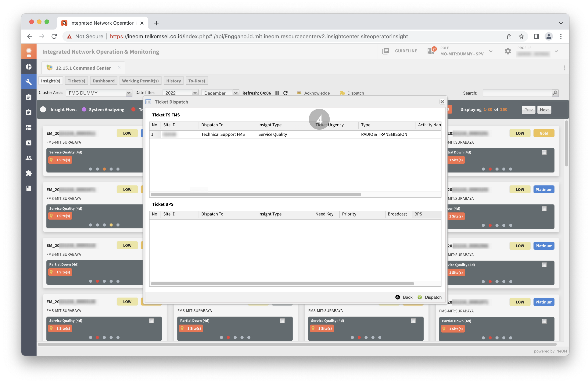The image size is (588, 383).
Task: Tick checkbox on Gold card's Partial Down panel
Action: point(544,153)
